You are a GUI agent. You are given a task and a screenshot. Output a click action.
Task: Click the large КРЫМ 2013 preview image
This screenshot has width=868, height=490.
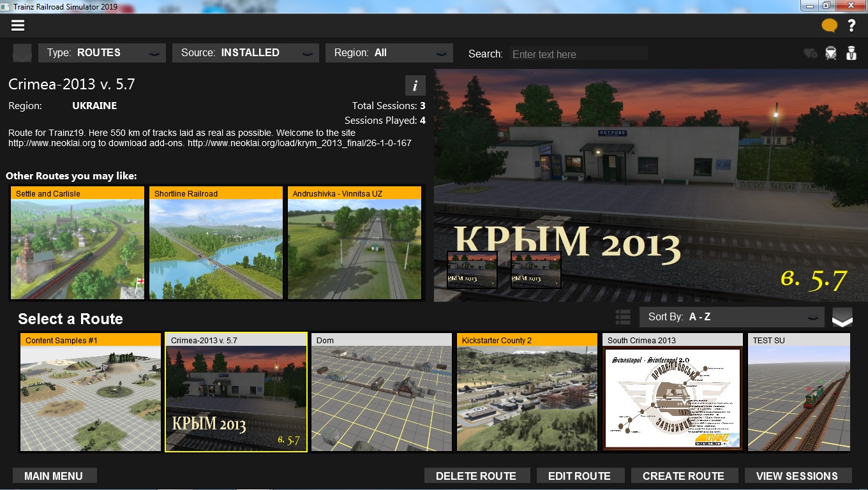point(651,185)
